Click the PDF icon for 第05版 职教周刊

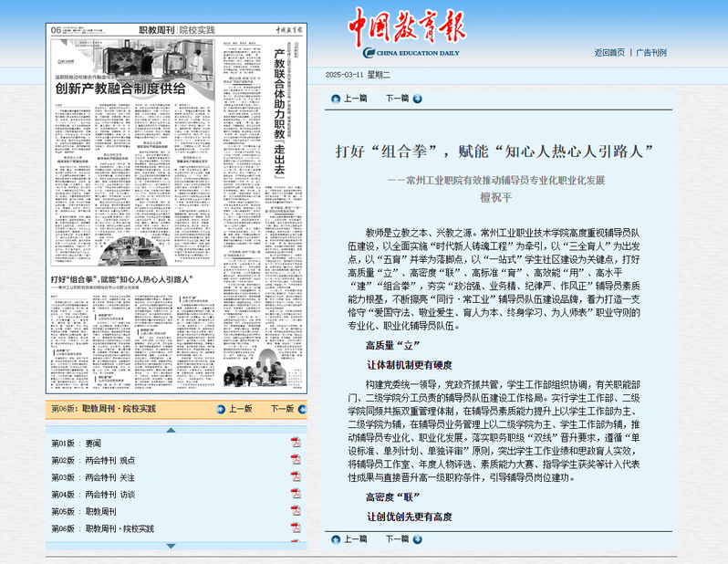click(296, 512)
